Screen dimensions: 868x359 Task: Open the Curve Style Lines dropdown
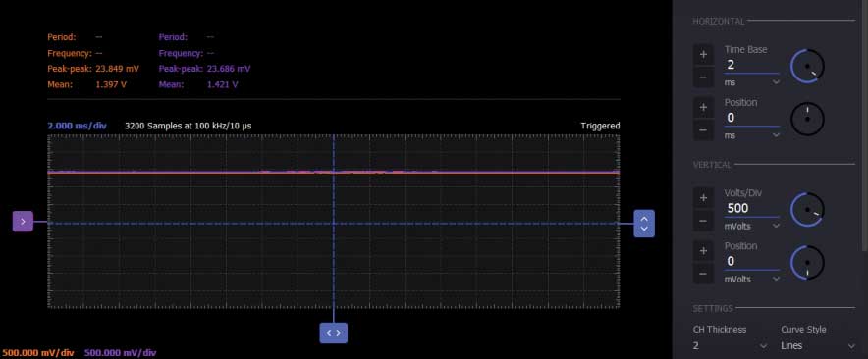tap(818, 345)
